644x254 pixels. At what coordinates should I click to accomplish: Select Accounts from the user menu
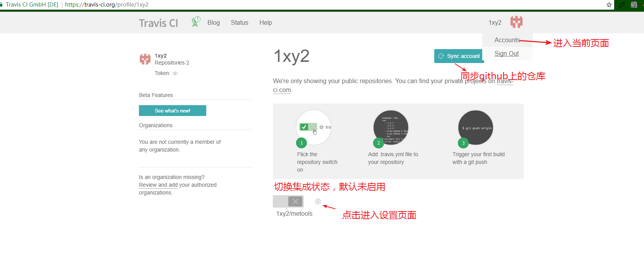tap(507, 40)
